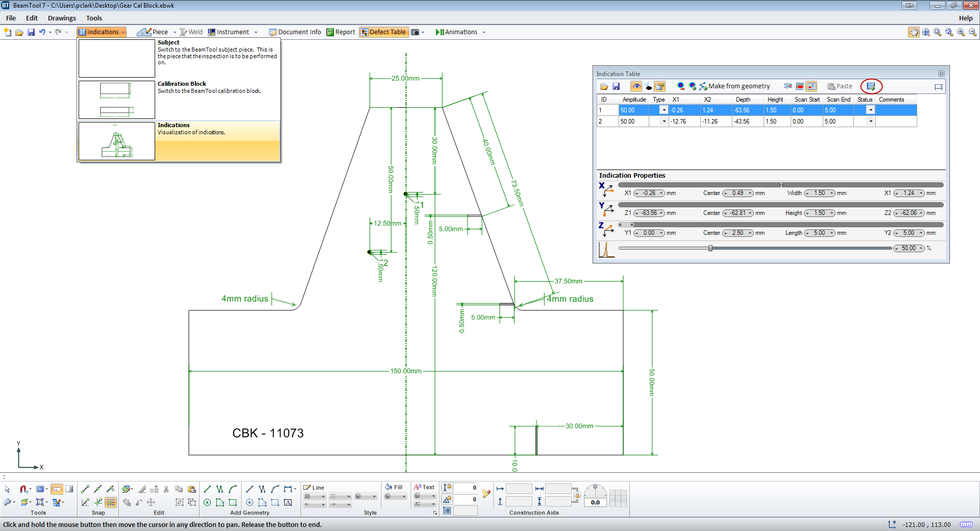980x531 pixels.
Task: Open the Animations dropdown arrow
Action: [x=484, y=32]
